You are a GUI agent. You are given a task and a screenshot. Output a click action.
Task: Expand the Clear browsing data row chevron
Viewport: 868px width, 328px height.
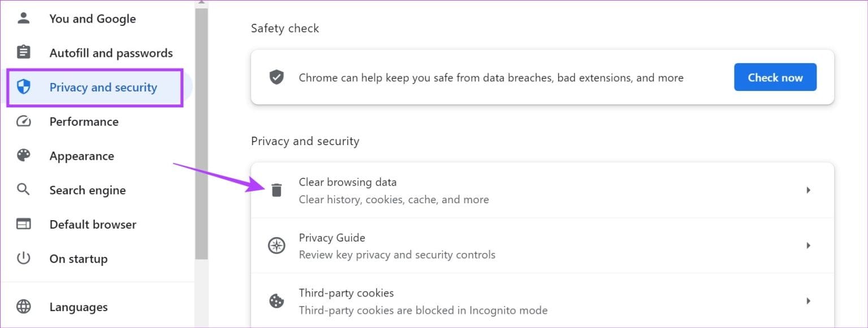[808, 190]
